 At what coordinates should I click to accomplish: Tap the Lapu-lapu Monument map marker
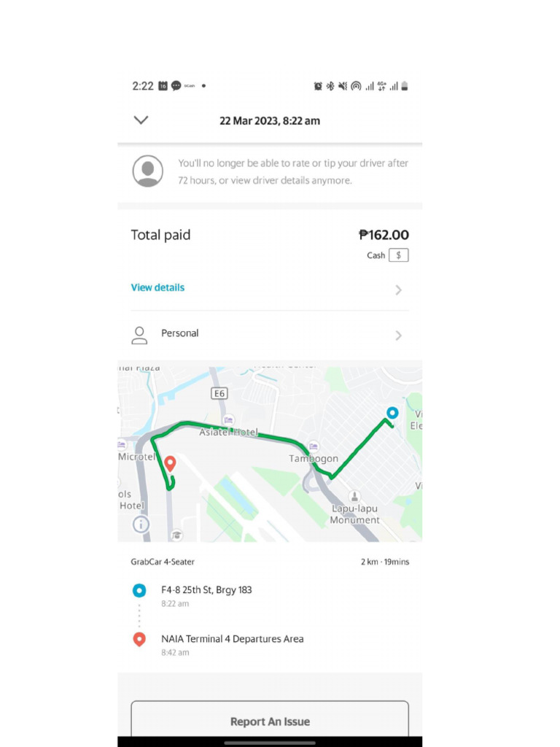(354, 498)
